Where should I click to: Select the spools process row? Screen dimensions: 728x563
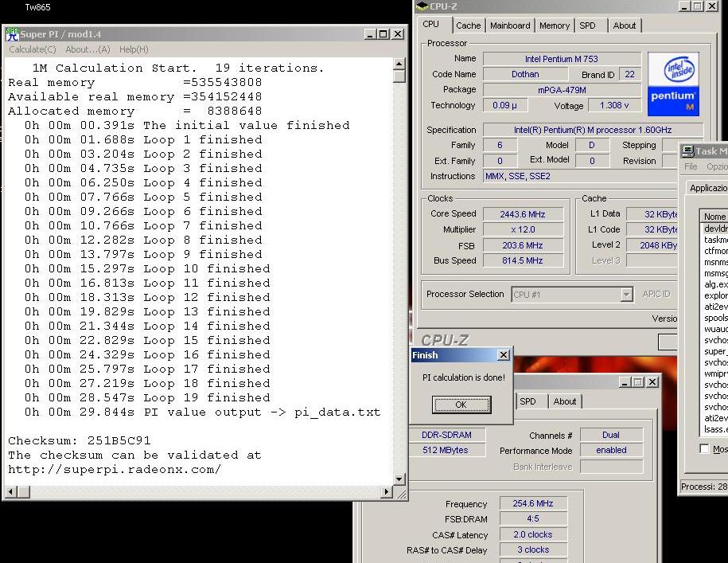(x=715, y=318)
